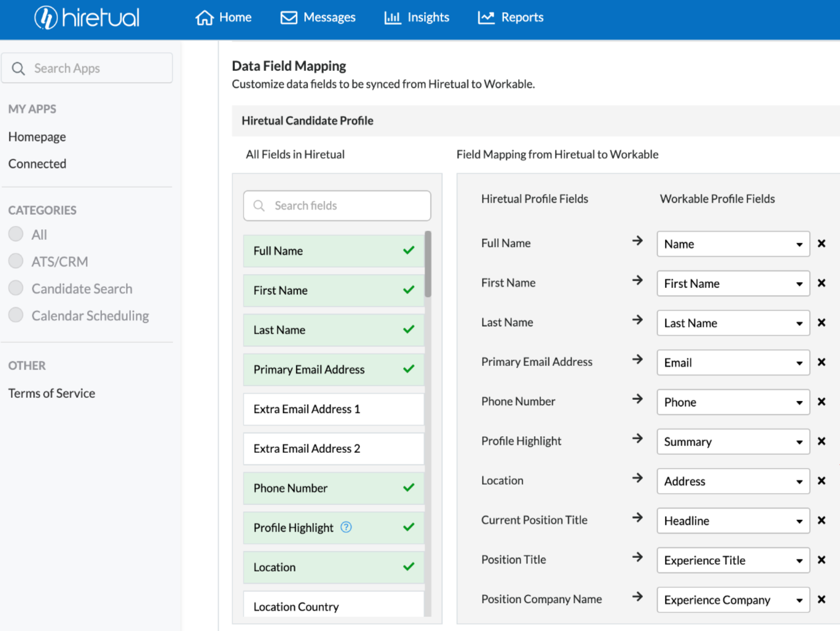Select the ATS/CRM category radio button

[x=16, y=261]
